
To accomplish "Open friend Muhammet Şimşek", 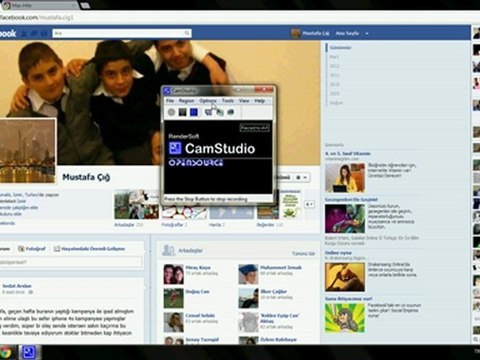I will pyautogui.click(x=281, y=267).
